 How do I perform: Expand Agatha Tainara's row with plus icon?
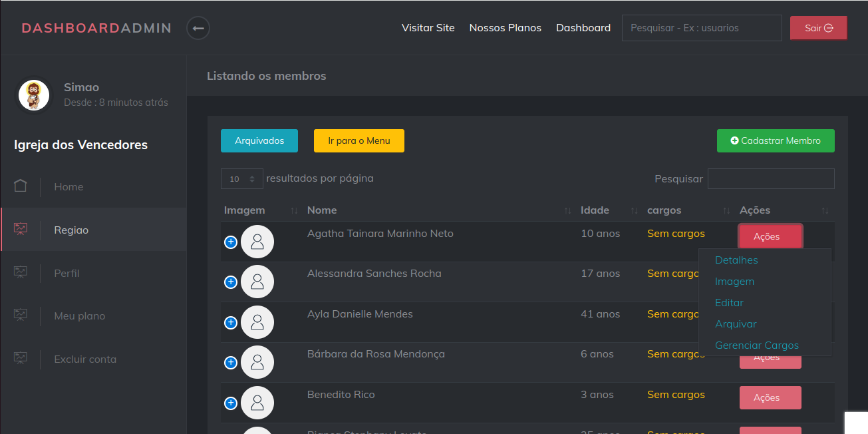coord(231,242)
